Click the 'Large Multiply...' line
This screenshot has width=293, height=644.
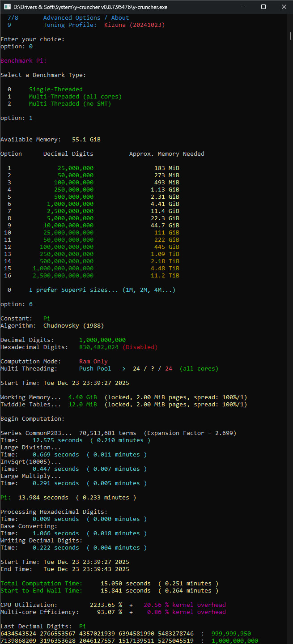click(x=30, y=476)
